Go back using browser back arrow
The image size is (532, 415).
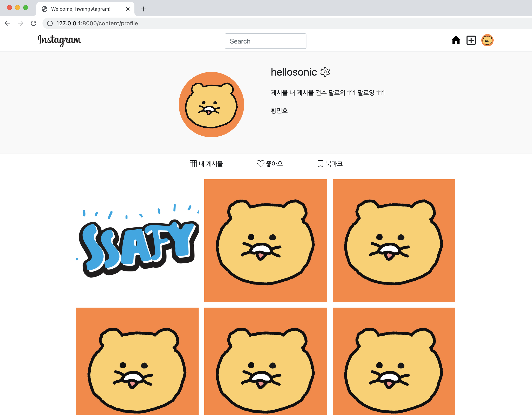(8, 23)
